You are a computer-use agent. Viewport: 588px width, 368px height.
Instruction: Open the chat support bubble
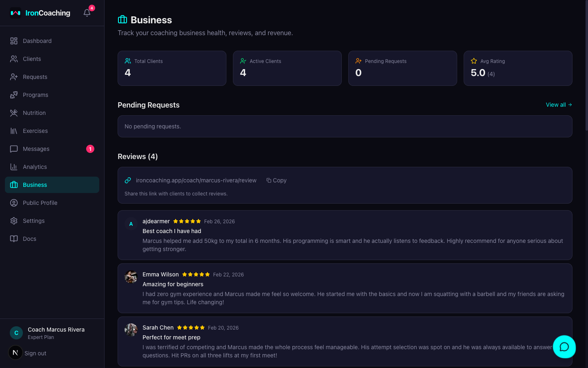pos(564,347)
